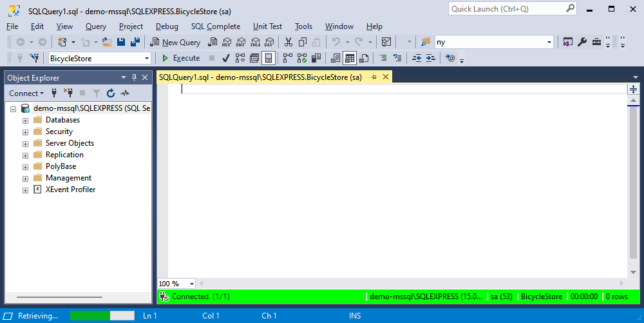The width and height of the screenshot is (644, 323).
Task: Open Activity Monitor icon in Object Explorer
Action: coord(125,93)
